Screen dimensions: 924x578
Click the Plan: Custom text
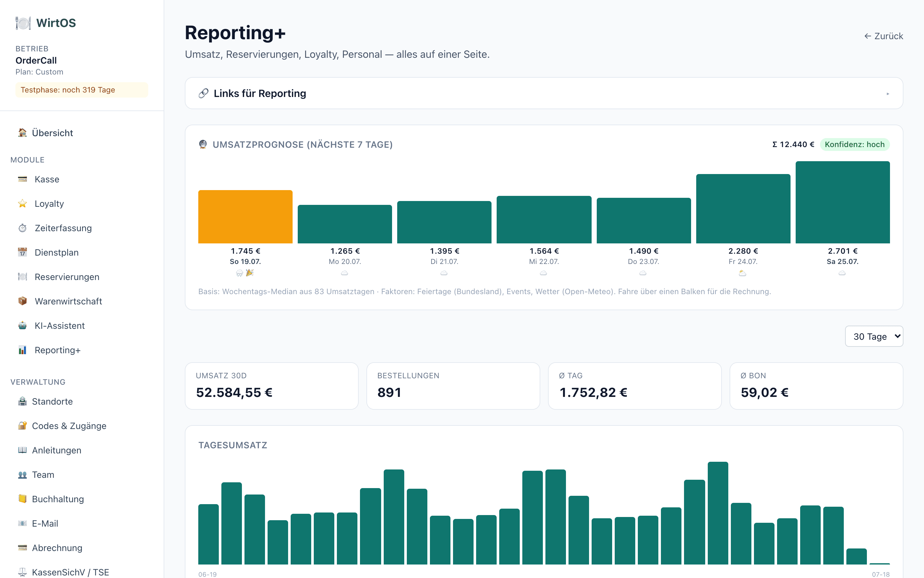click(39, 72)
